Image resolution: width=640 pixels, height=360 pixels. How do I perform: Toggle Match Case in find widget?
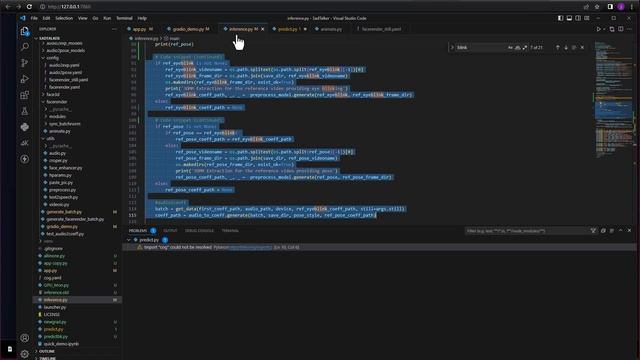click(510, 47)
